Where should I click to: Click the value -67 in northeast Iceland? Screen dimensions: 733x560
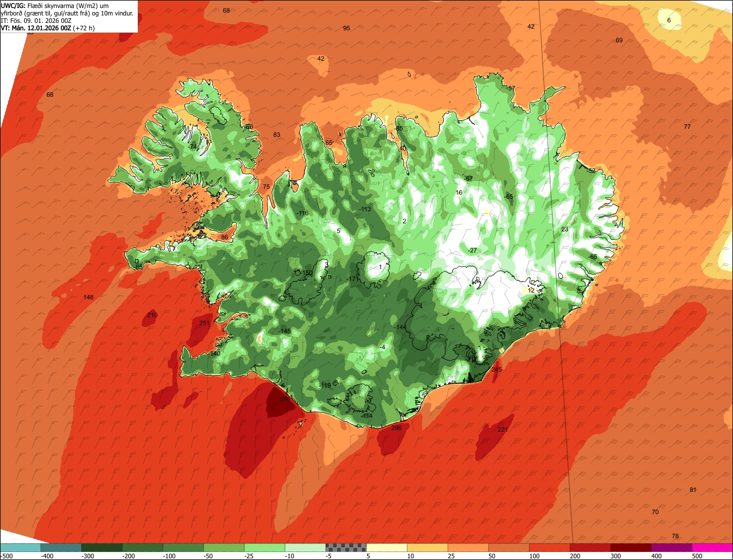(468, 179)
